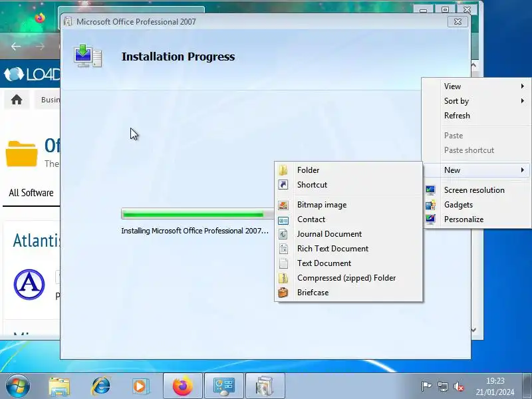
Task: Expand the Sort by submenu arrow
Action: tap(523, 101)
